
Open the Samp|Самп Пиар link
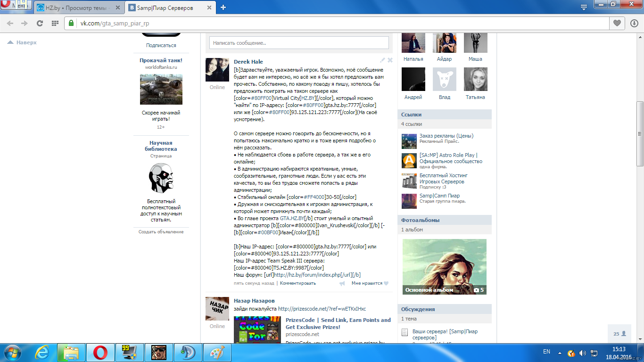click(439, 196)
